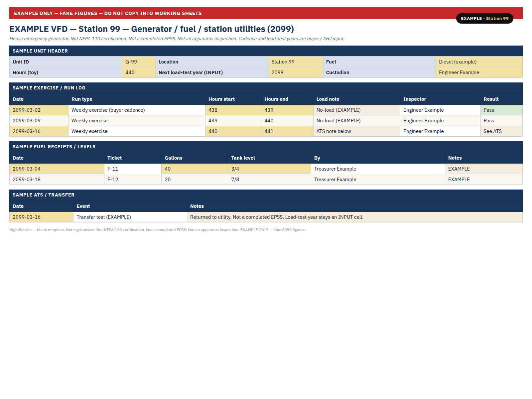Click Tank level value 3/4
Screen dimensions: 532x399
[x=269, y=169]
